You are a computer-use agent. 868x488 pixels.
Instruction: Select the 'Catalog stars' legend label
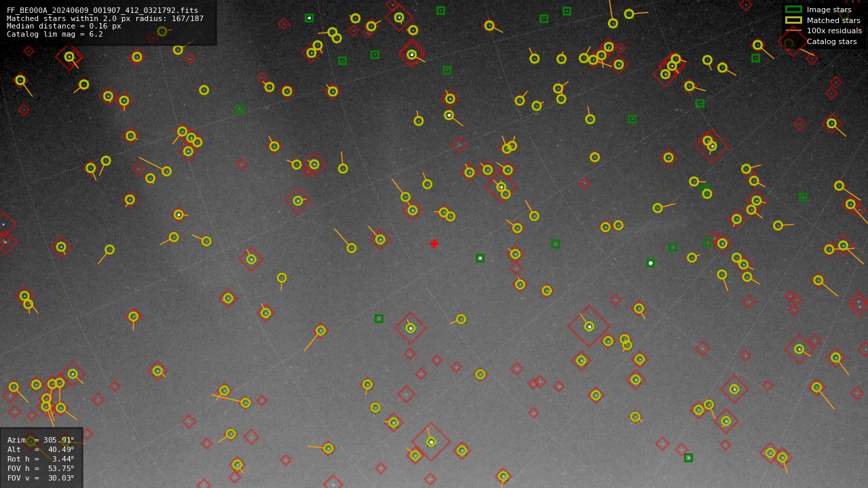point(831,42)
